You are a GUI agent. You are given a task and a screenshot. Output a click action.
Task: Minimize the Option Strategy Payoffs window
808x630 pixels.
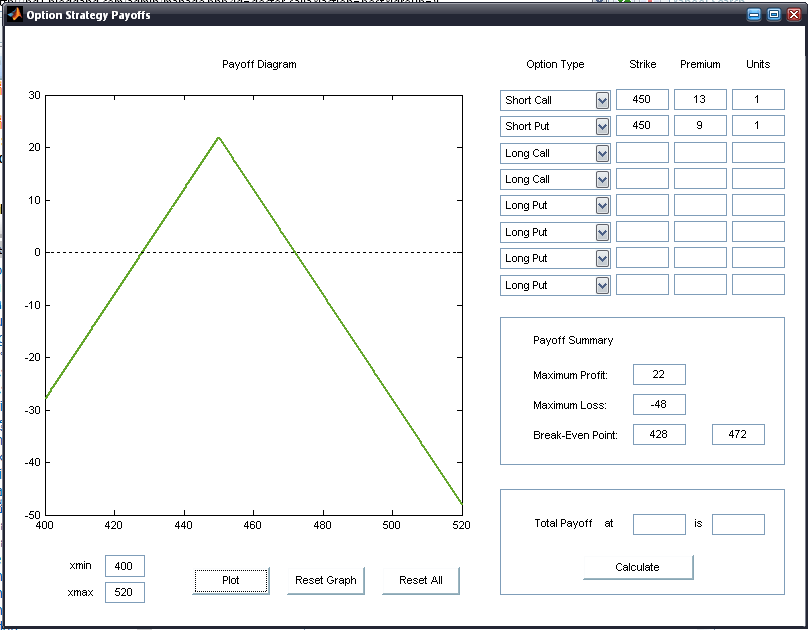click(754, 14)
